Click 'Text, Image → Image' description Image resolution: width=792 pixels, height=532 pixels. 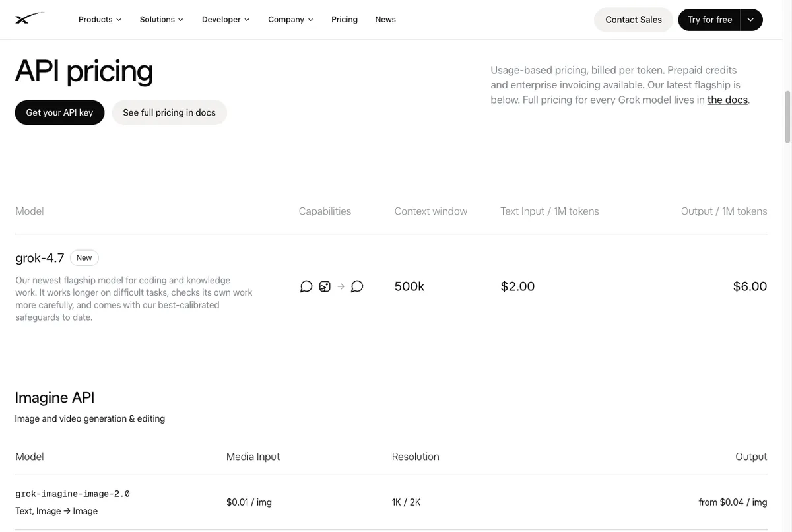point(56,511)
